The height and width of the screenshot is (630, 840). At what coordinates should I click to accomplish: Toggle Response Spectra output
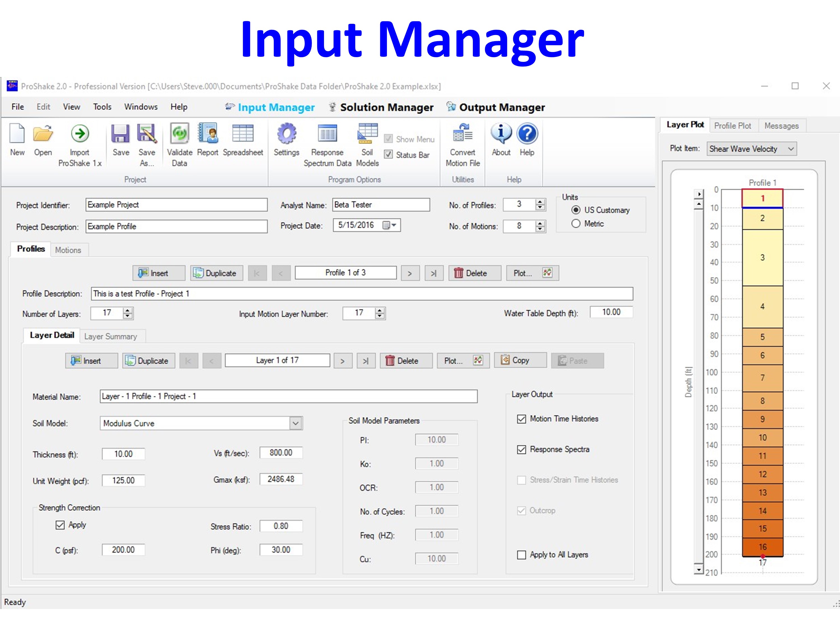click(521, 450)
